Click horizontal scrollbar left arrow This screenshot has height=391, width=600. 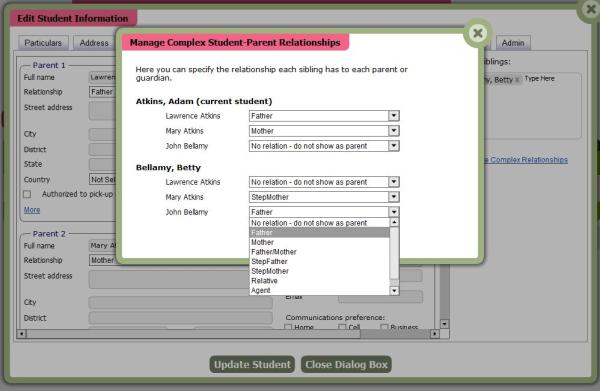[21, 334]
